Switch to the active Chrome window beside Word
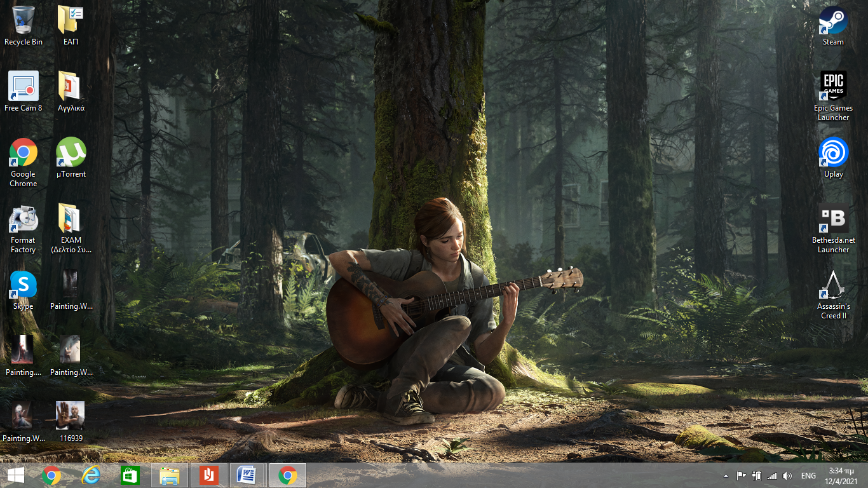Image resolution: width=868 pixels, height=488 pixels. [288, 475]
